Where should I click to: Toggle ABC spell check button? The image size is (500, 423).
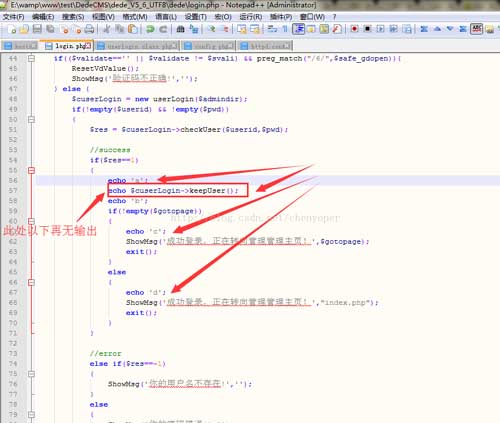point(476,29)
